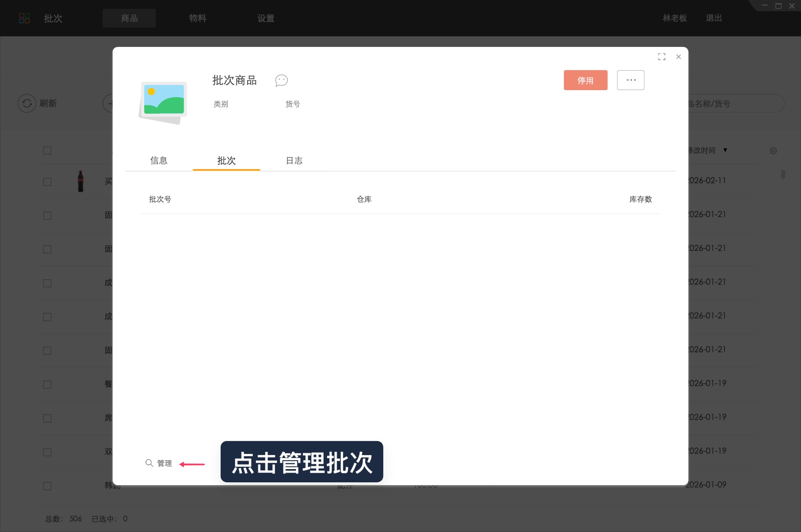Click the comment bubble beside 批次商品
Viewport: 801px width, 532px height.
(x=282, y=81)
